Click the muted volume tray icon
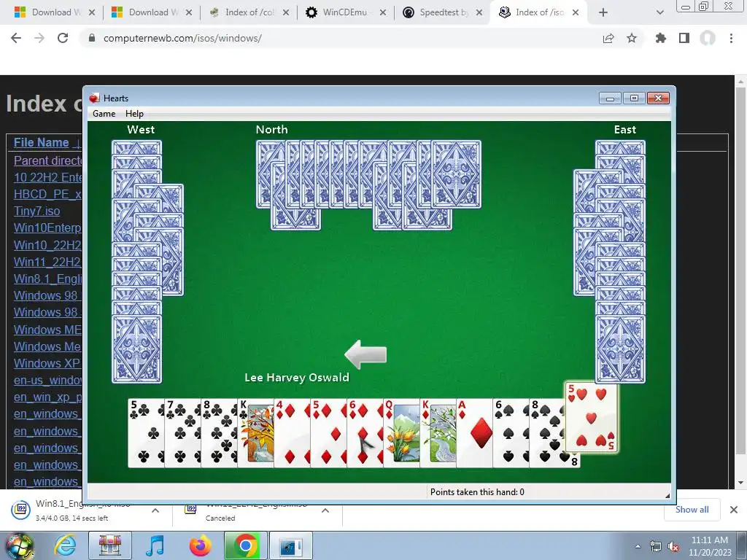This screenshot has width=747, height=560. coord(673,546)
